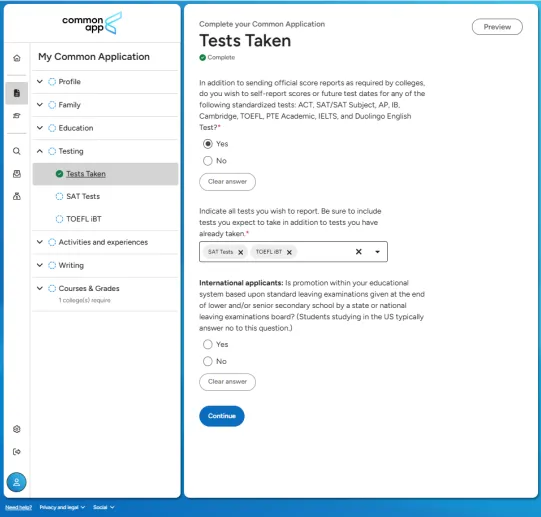541x517 pixels.
Task: Clear answer for international applicants question
Action: (x=227, y=382)
